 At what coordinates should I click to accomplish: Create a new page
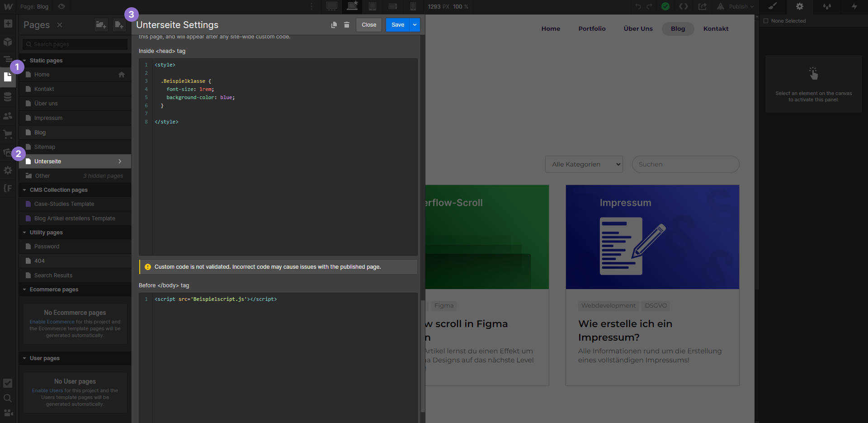pyautogui.click(x=119, y=25)
